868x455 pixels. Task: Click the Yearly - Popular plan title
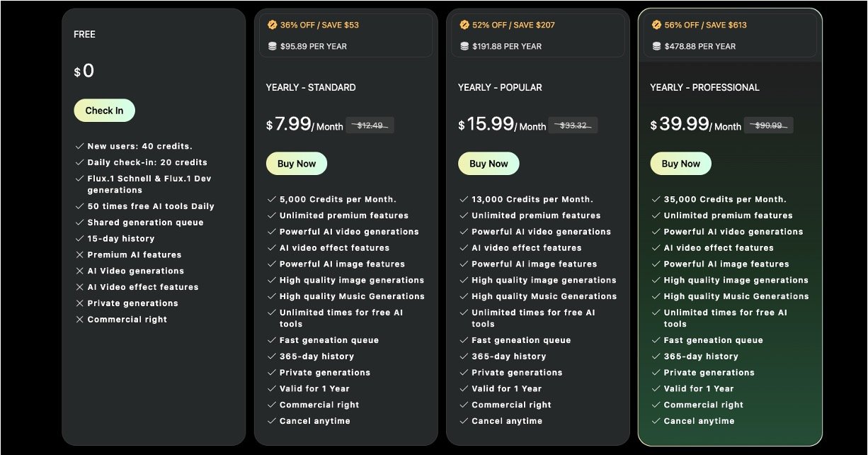click(x=500, y=87)
